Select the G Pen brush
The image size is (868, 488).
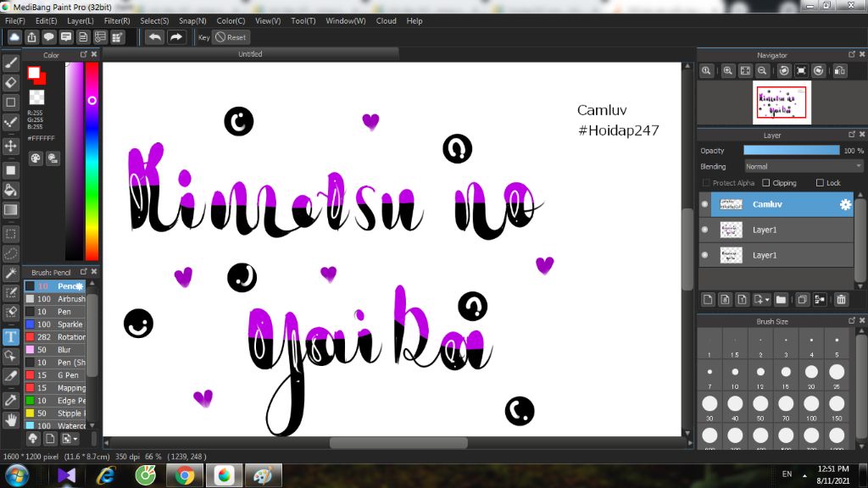click(55, 375)
